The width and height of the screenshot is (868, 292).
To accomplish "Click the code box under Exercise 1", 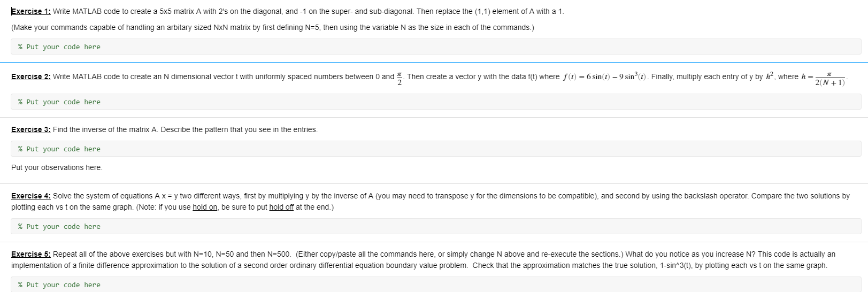I will click(436, 47).
